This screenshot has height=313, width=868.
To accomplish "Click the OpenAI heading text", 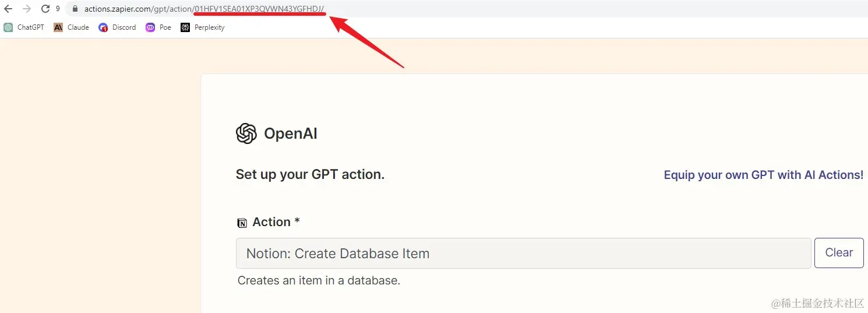I will [x=291, y=133].
